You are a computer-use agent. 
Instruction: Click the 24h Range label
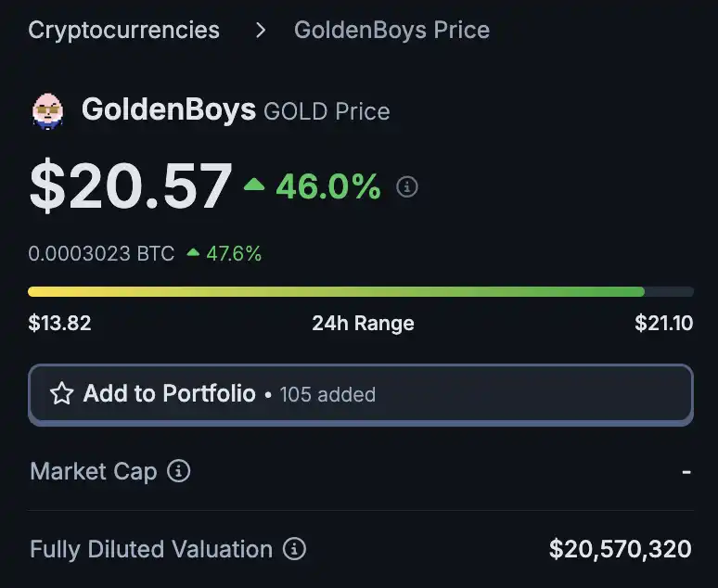pos(363,324)
